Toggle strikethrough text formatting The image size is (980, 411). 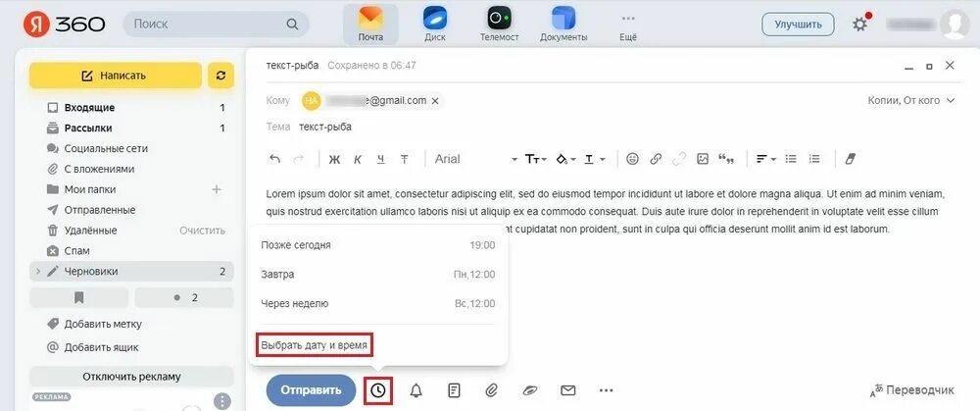(x=405, y=159)
